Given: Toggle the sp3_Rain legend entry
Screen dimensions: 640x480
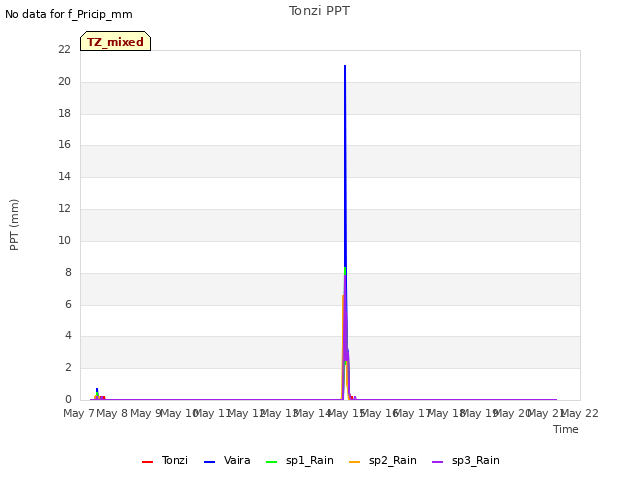Looking at the screenshot, I should tap(466, 461).
